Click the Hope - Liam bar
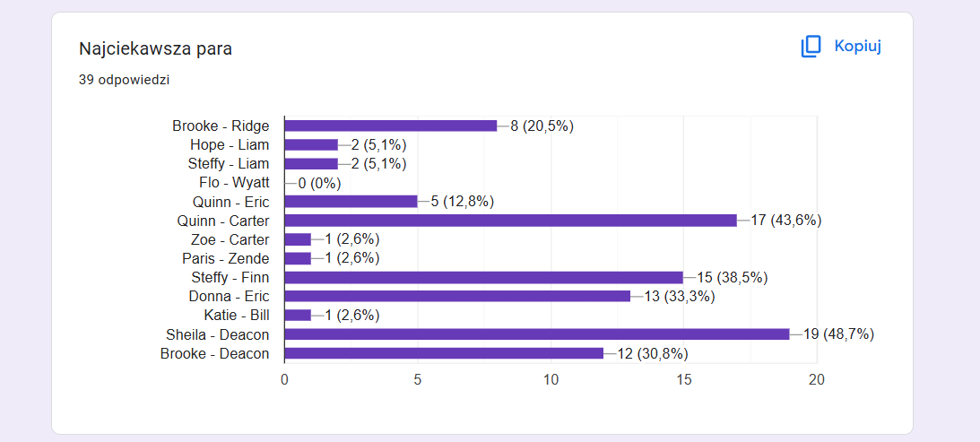This screenshot has height=442, width=980. 311,145
